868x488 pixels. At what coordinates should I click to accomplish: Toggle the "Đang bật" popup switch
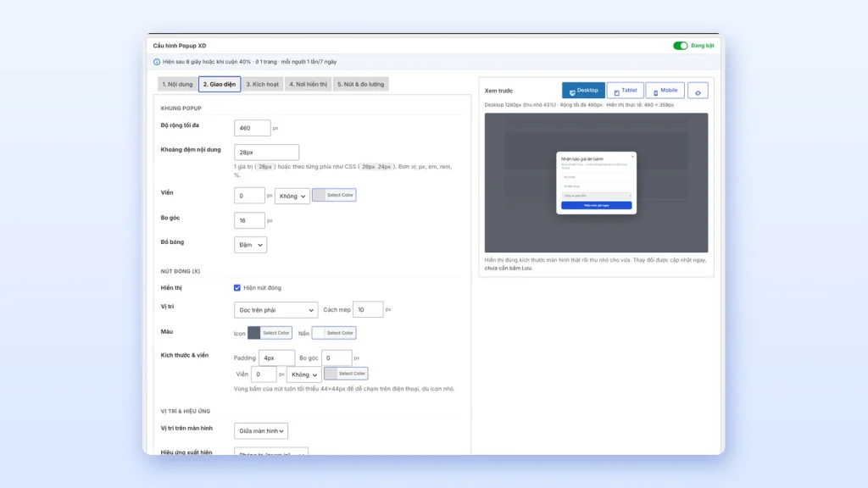(681, 46)
